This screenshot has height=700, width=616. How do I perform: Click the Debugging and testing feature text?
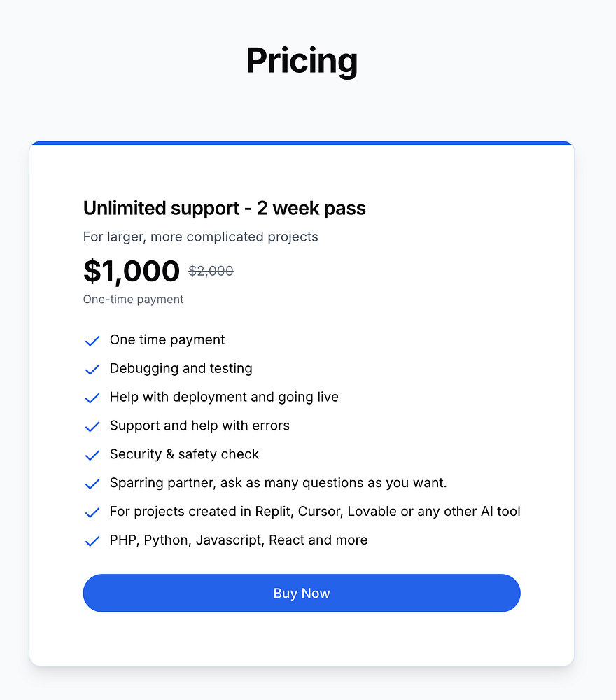(x=181, y=368)
